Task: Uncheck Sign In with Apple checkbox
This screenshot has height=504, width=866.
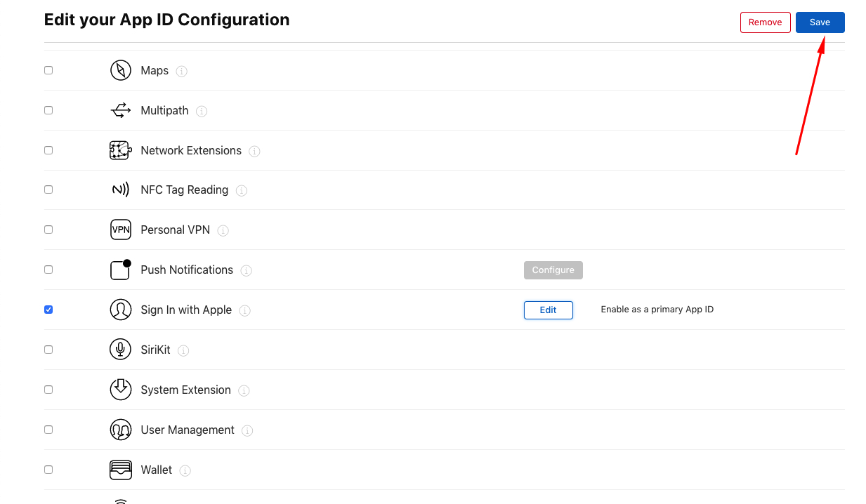Action: click(48, 310)
